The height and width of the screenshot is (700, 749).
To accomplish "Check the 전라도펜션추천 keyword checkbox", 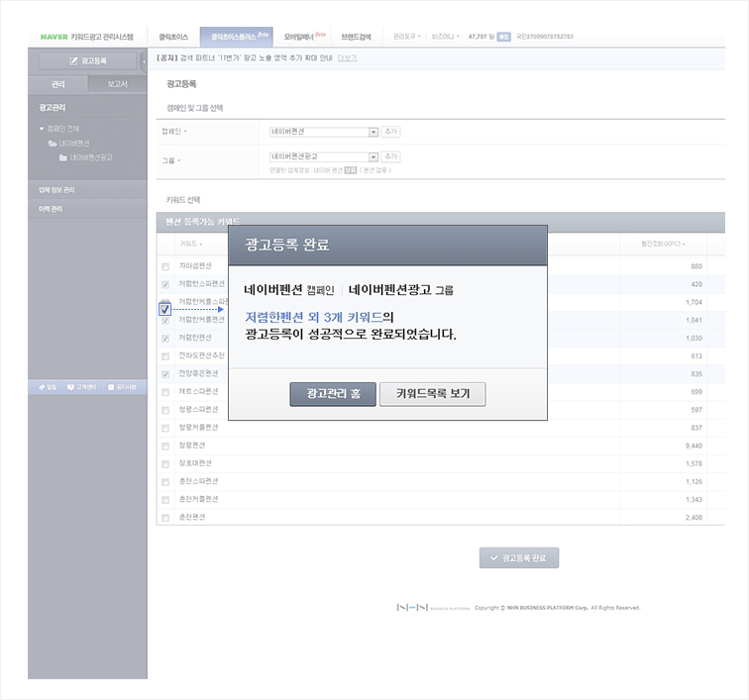I will [165, 356].
